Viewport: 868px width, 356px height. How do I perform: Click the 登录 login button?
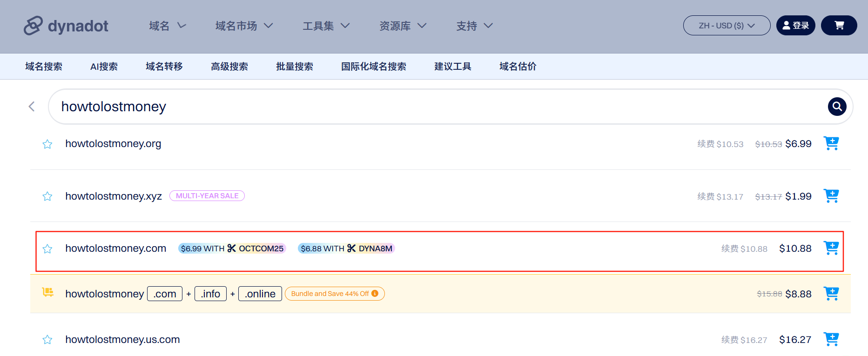[795, 26]
